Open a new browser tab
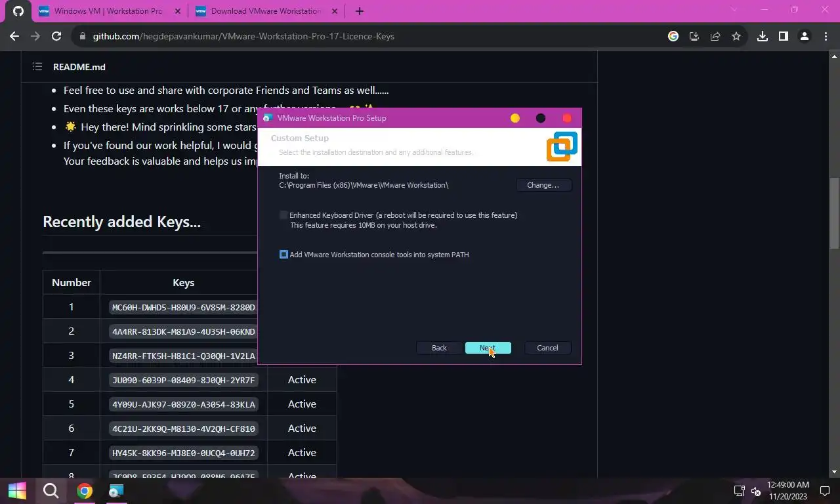This screenshot has width=840, height=504. click(x=359, y=11)
